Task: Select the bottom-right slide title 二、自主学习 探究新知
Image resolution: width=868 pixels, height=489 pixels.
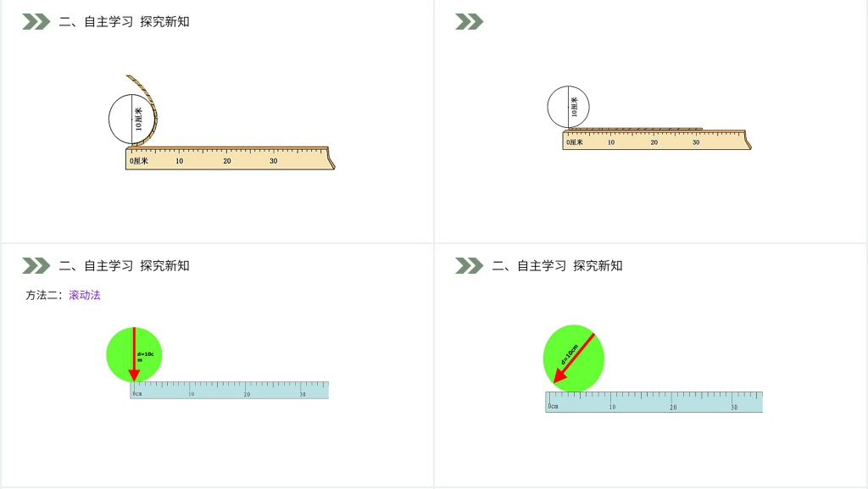Action: pyautogui.click(x=557, y=266)
